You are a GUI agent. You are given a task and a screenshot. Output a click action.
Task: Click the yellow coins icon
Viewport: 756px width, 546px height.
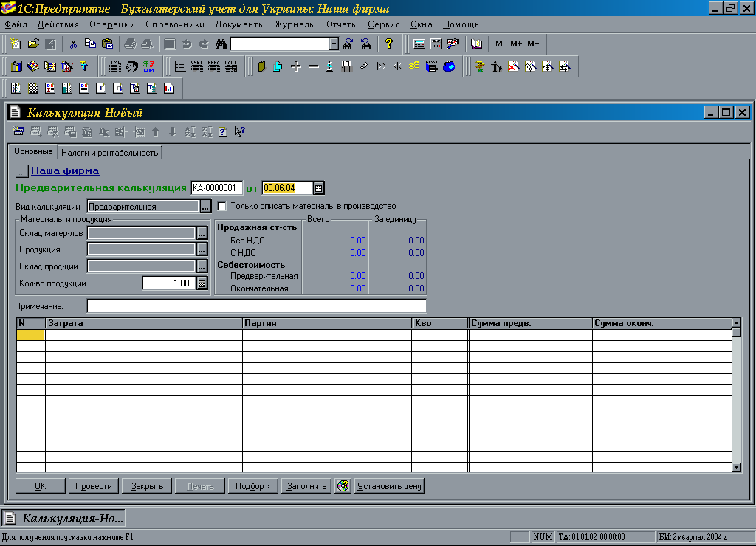pyautogui.click(x=414, y=66)
